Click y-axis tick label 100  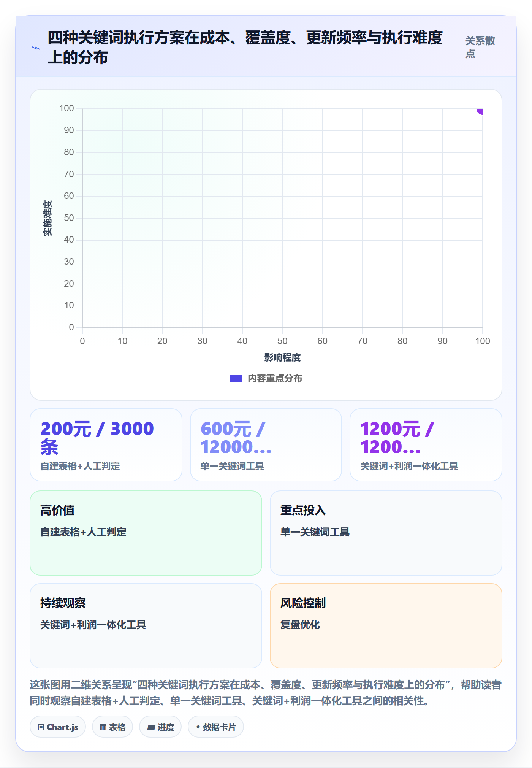click(66, 108)
